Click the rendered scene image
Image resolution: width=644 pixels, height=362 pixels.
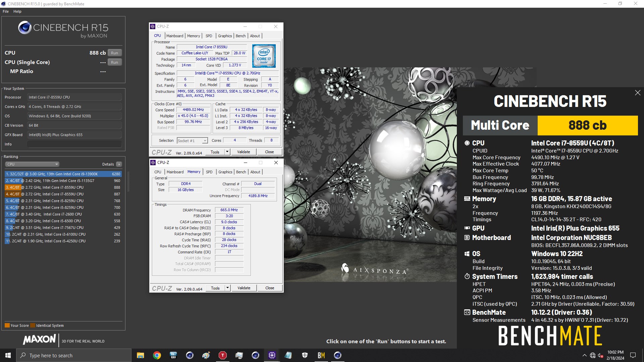coord(370,174)
